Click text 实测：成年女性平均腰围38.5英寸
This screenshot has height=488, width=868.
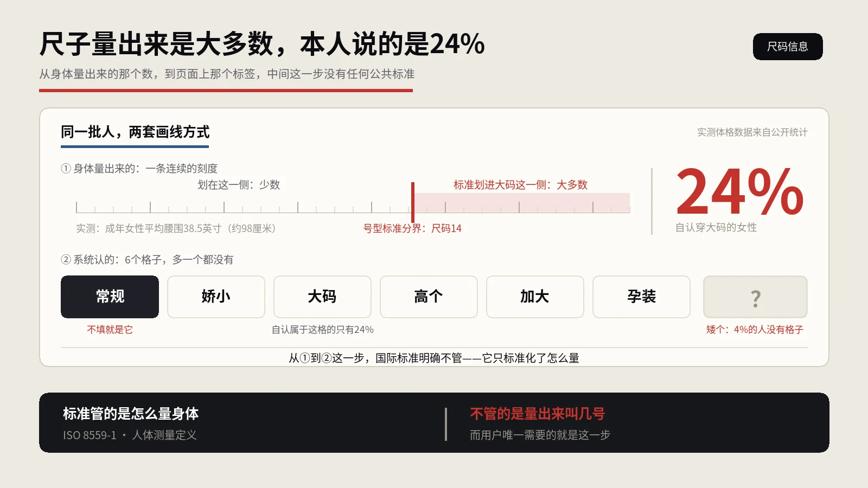click(x=176, y=228)
